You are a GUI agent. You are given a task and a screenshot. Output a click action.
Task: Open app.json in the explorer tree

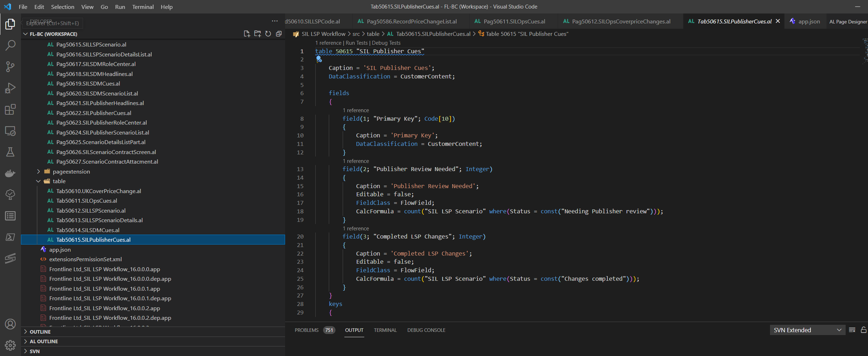(x=60, y=250)
